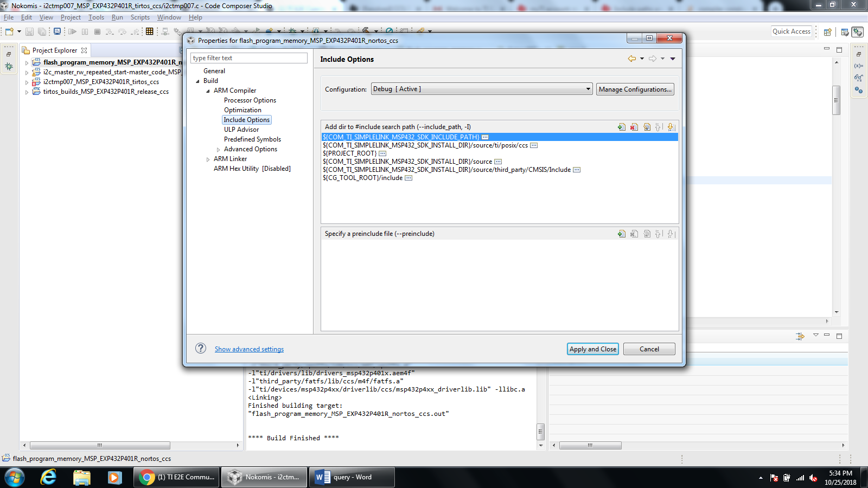Open the Configuration dropdown
Image resolution: width=868 pixels, height=488 pixels.
tap(482, 89)
